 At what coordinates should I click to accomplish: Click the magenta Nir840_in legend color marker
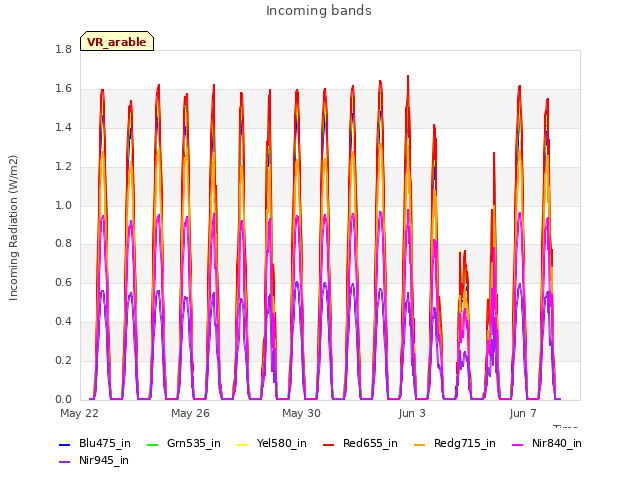point(518,445)
